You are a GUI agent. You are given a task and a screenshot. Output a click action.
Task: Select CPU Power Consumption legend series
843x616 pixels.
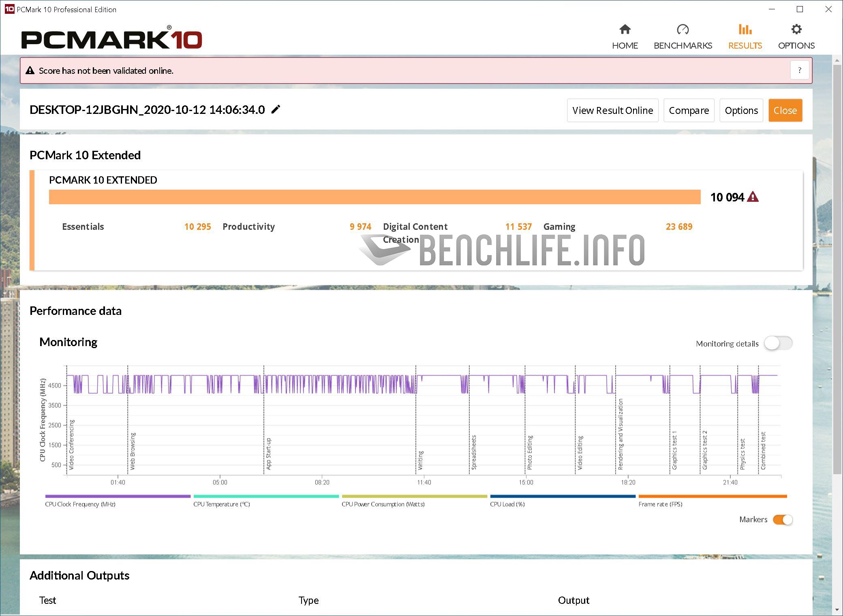(414, 496)
